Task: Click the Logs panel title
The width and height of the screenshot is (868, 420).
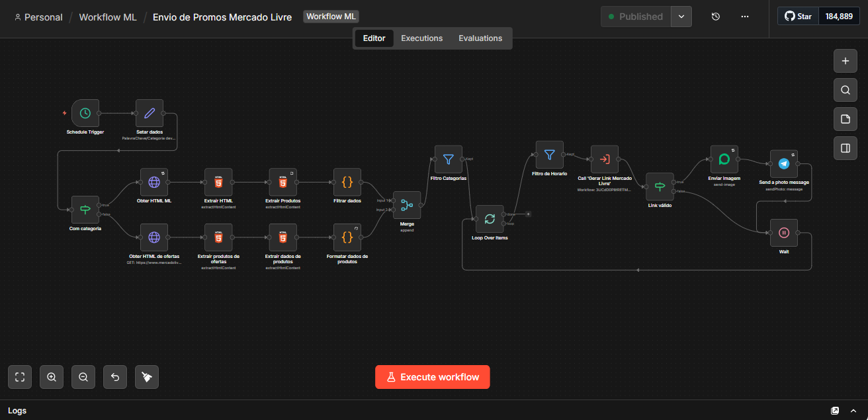Action: 17,411
